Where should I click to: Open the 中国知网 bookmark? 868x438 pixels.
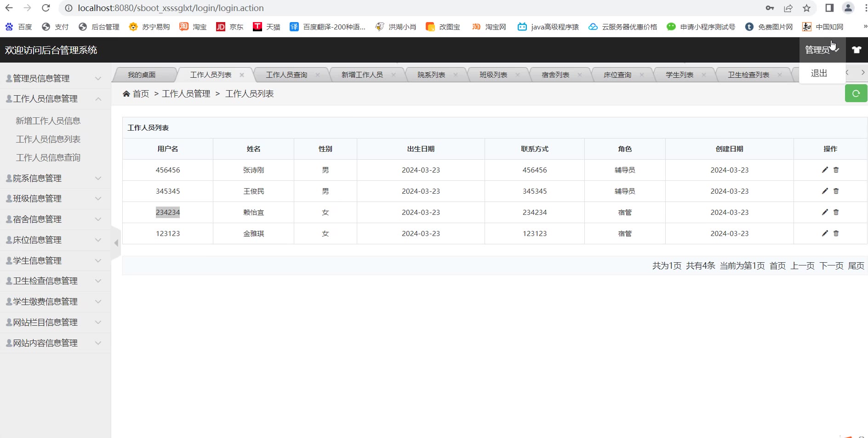pos(823,27)
